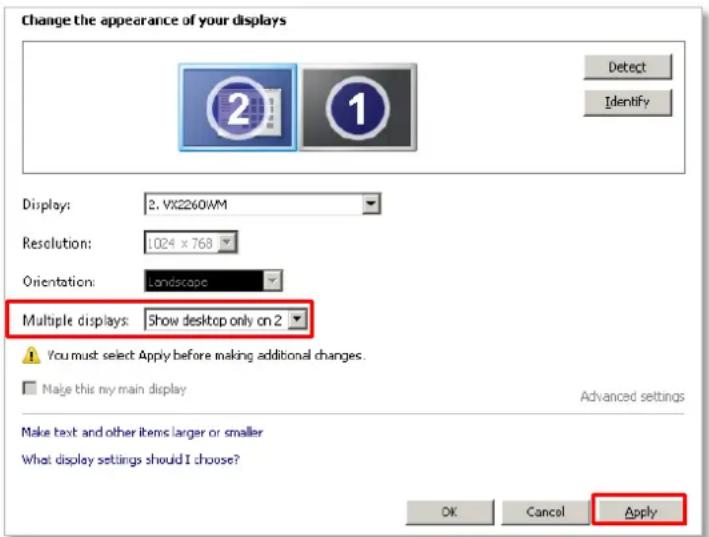Click the Display label

[47, 205]
